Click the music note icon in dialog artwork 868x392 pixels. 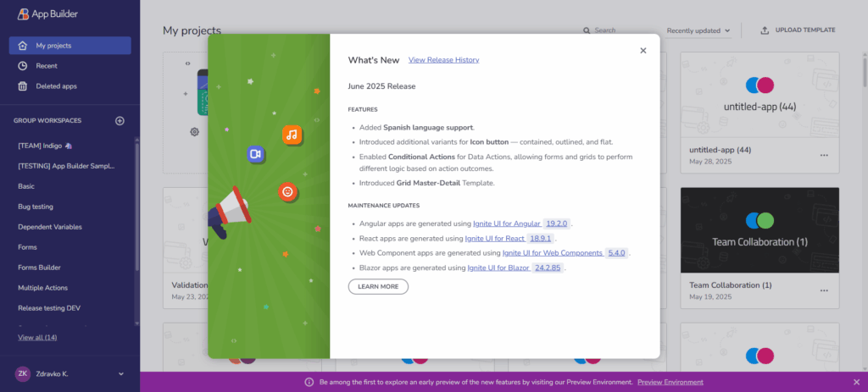click(x=292, y=135)
